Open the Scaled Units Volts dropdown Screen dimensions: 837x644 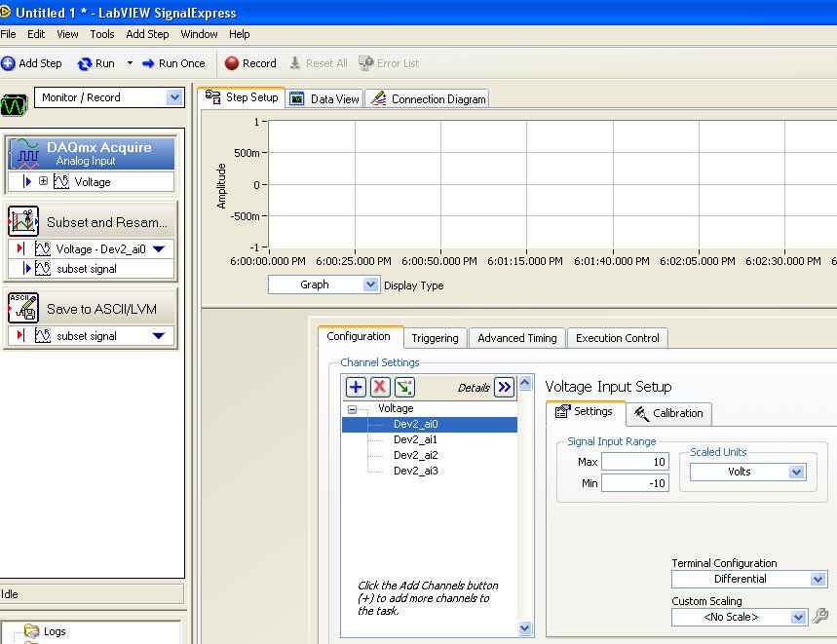tap(748, 472)
